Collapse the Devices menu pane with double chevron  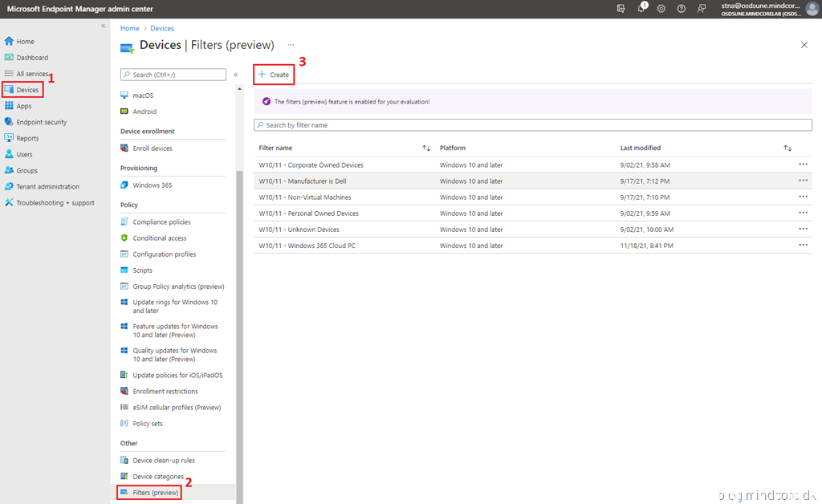point(236,74)
